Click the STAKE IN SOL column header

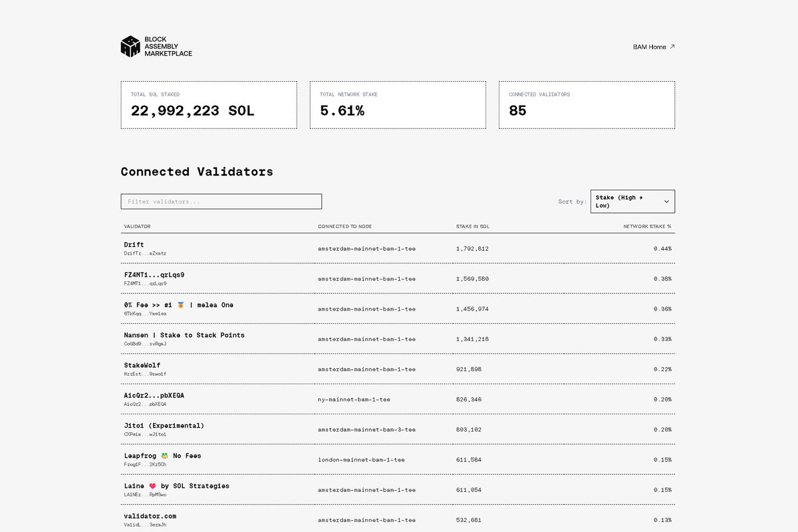click(x=473, y=227)
